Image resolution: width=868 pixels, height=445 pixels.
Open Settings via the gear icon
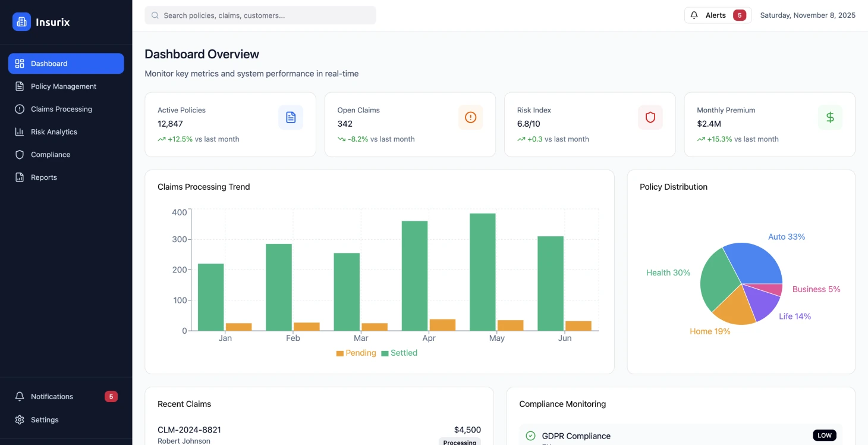tap(20, 420)
